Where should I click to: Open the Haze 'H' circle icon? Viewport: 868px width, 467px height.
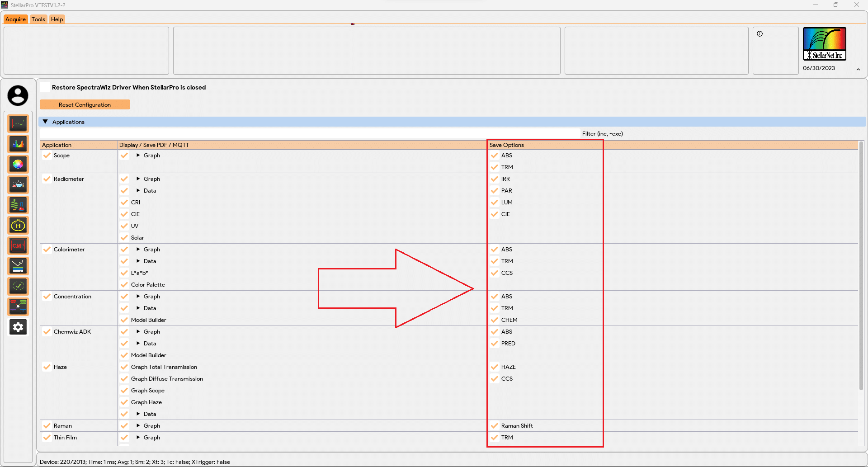18,225
